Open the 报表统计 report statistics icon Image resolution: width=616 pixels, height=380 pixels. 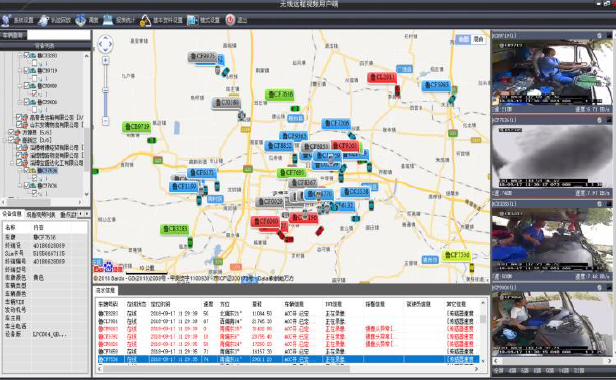(x=108, y=20)
